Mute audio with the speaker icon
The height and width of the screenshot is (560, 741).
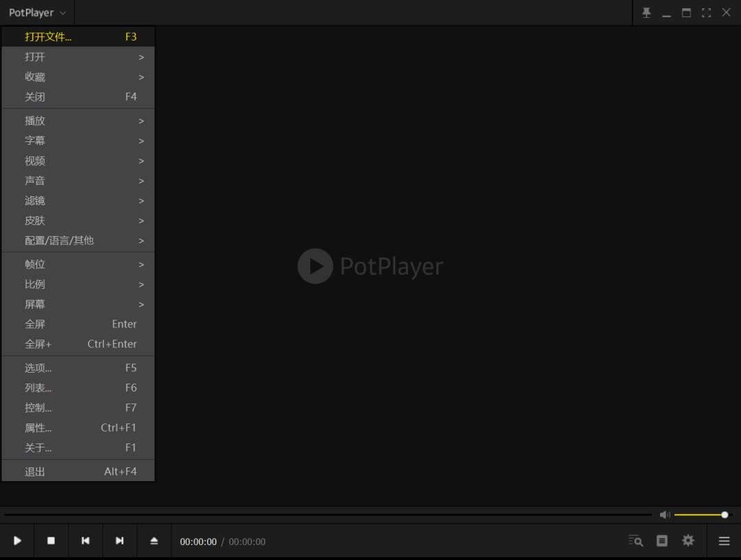click(x=664, y=515)
